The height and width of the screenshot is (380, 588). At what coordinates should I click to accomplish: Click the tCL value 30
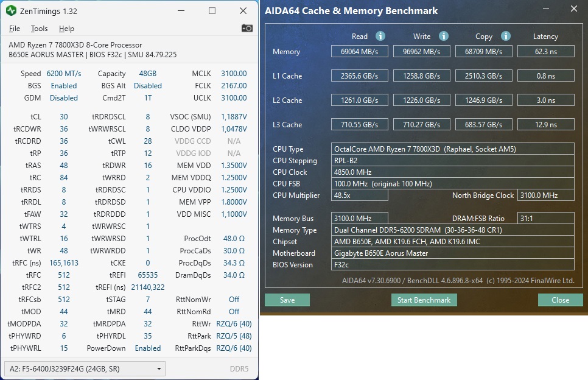click(64, 117)
